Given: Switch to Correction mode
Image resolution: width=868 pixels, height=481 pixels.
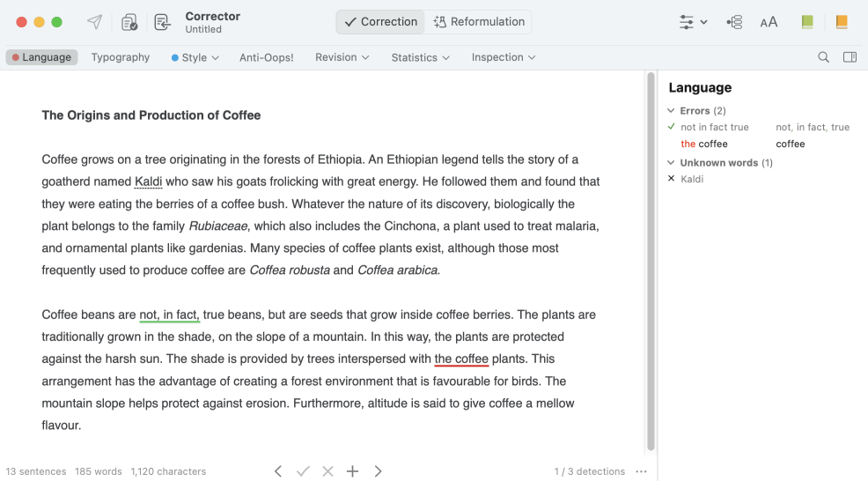Looking at the screenshot, I should [x=380, y=22].
